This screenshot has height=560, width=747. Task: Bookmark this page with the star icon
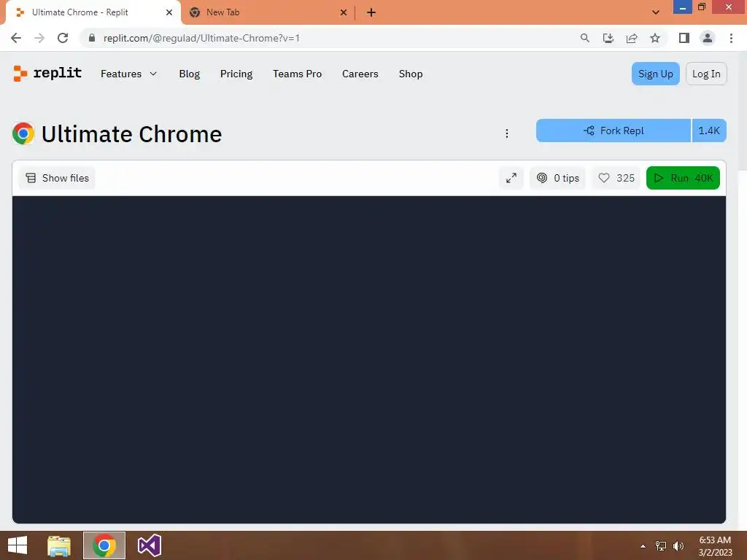click(655, 38)
